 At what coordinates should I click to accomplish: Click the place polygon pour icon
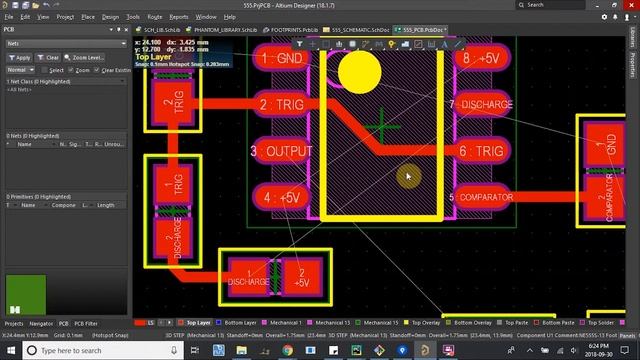[x=405, y=44]
